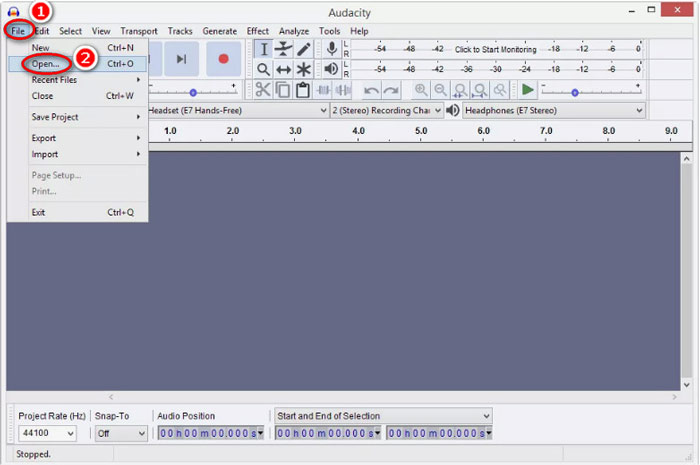Viewport: 700px width, 465px height.
Task: Open Start and End of Selection dropdown
Action: (x=383, y=416)
